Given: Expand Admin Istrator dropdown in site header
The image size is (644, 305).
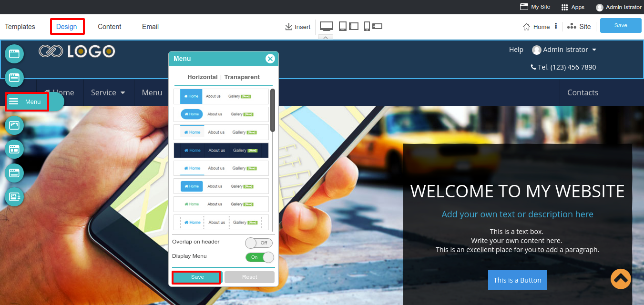Looking at the screenshot, I should [x=594, y=50].
